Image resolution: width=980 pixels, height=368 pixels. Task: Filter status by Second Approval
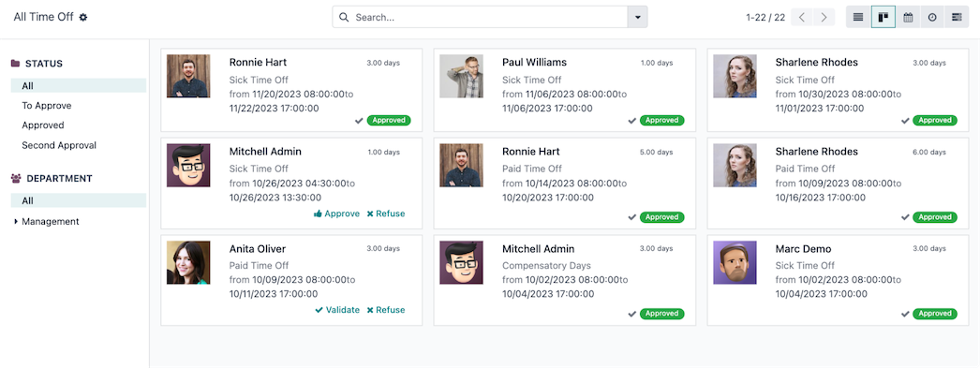(59, 145)
